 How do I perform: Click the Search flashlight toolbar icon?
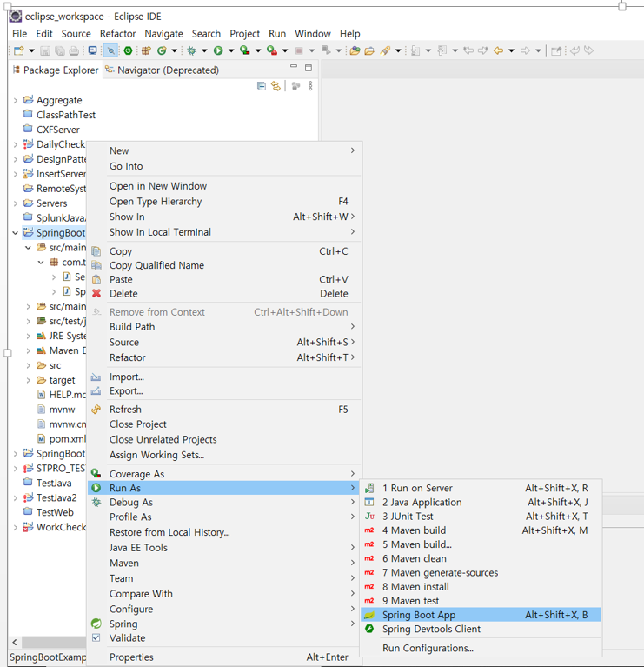(385, 50)
